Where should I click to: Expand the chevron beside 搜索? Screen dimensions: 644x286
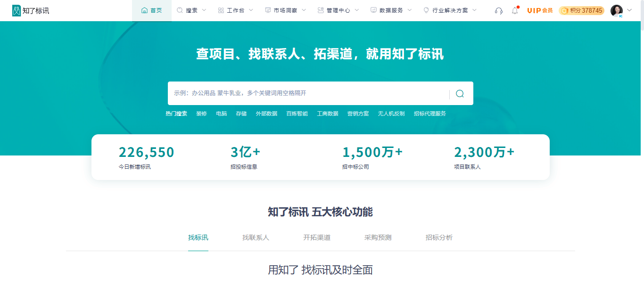(204, 10)
